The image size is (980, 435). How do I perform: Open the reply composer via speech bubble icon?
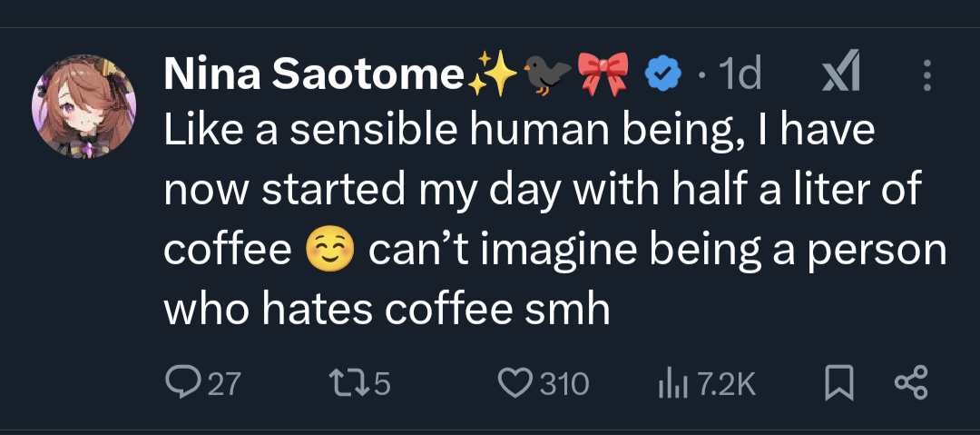click(185, 384)
